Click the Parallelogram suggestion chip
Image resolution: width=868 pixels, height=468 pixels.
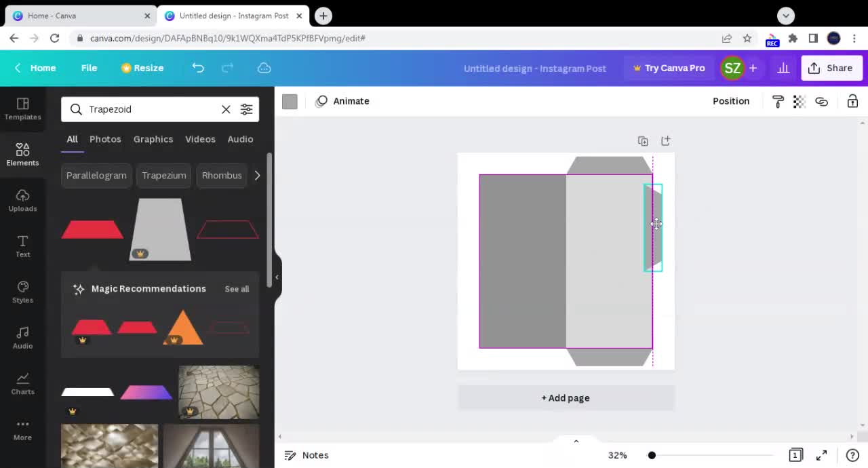[x=96, y=176]
